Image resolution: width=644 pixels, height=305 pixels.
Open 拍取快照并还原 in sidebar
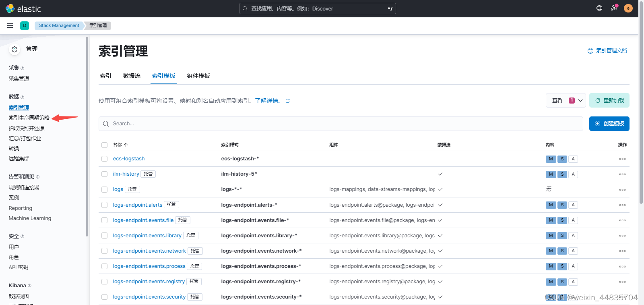coord(27,128)
